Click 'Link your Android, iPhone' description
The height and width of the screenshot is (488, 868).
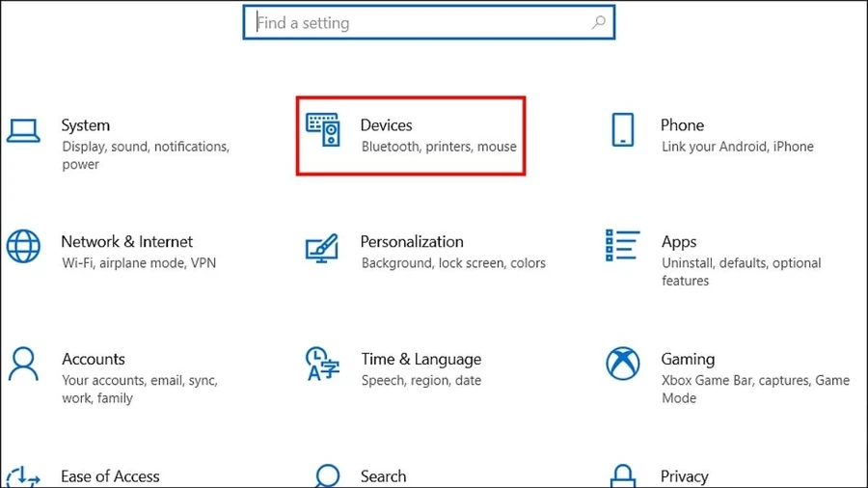[x=738, y=147]
